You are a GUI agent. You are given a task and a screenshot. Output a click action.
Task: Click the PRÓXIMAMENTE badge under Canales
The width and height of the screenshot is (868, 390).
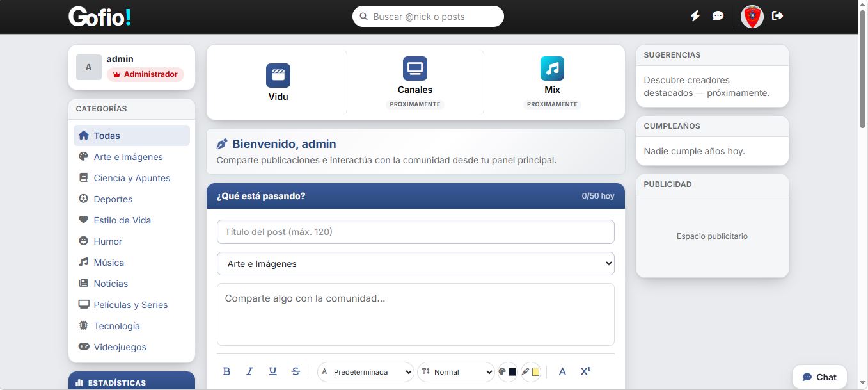tap(415, 104)
